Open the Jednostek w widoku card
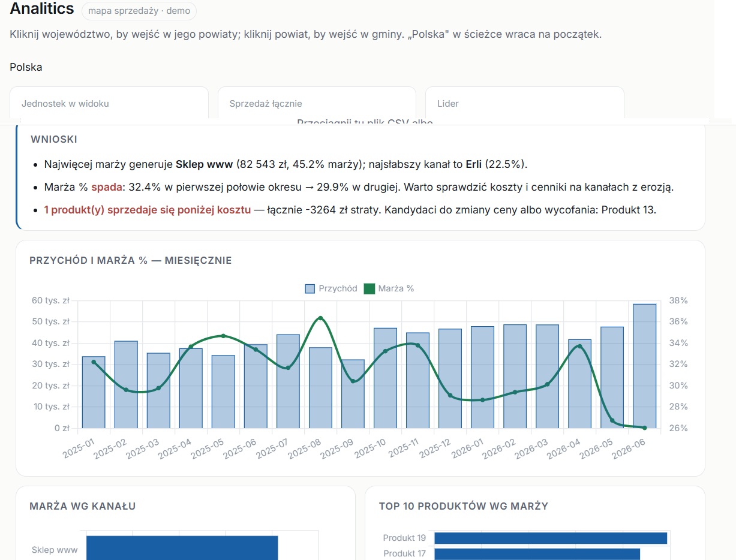This screenshot has width=736, height=560. coord(109,103)
